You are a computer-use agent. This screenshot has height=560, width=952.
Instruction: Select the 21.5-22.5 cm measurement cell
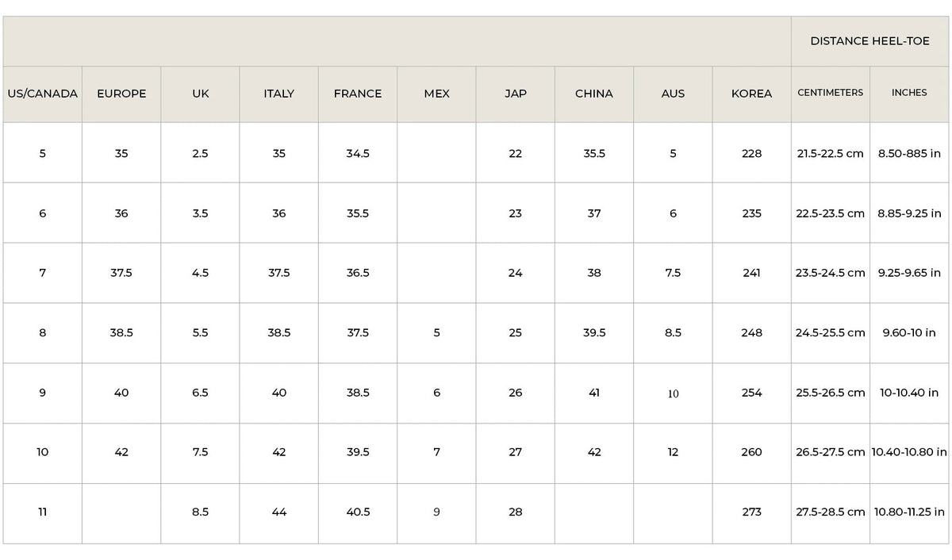(831, 153)
